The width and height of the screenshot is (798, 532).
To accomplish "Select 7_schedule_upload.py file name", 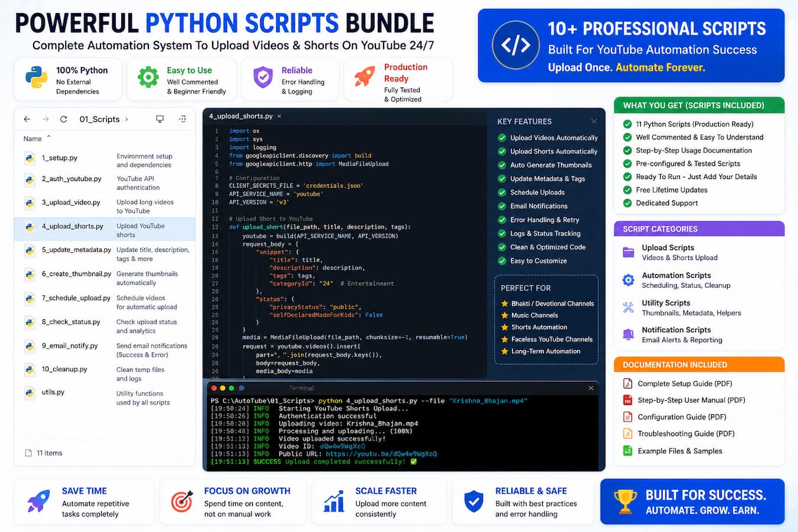I will (x=76, y=298).
